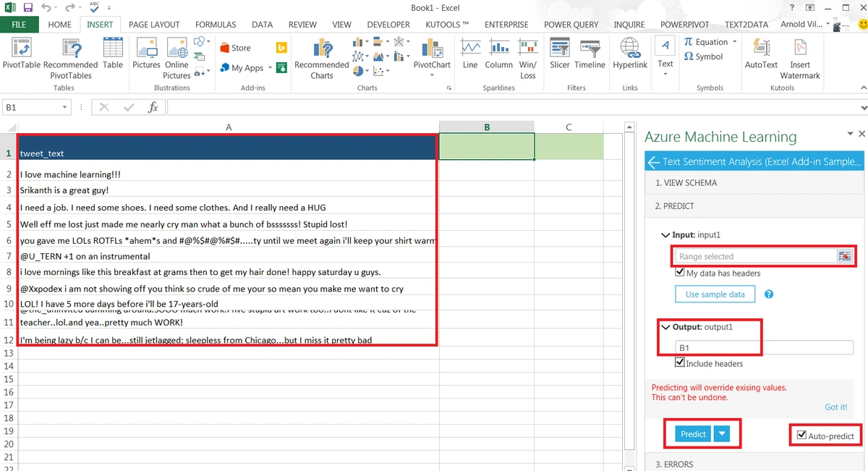Disable the Auto-predict checkbox
Image resolution: width=868 pixels, height=471 pixels.
pos(801,436)
